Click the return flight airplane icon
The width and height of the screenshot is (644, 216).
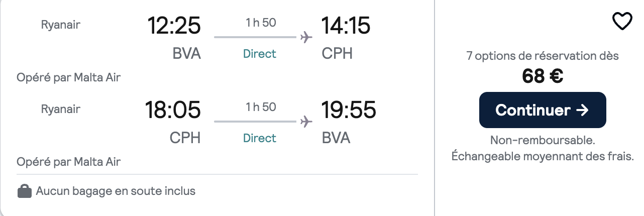[x=306, y=122]
